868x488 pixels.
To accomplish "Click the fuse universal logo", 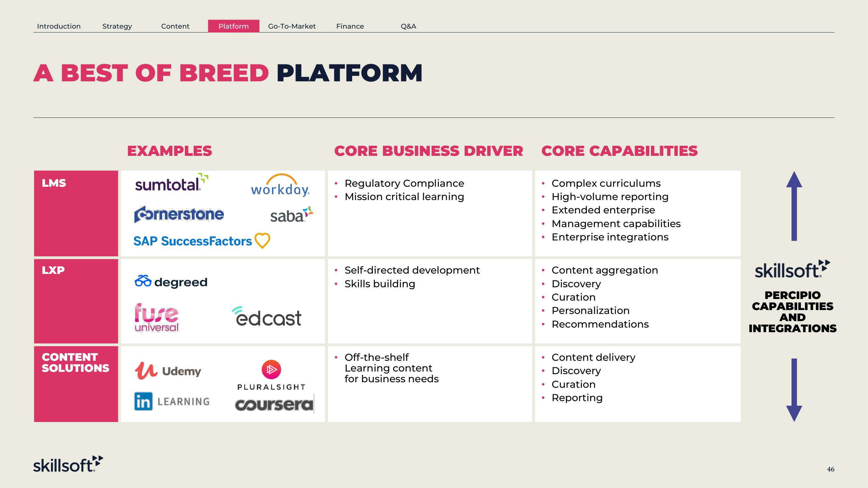I will click(157, 318).
